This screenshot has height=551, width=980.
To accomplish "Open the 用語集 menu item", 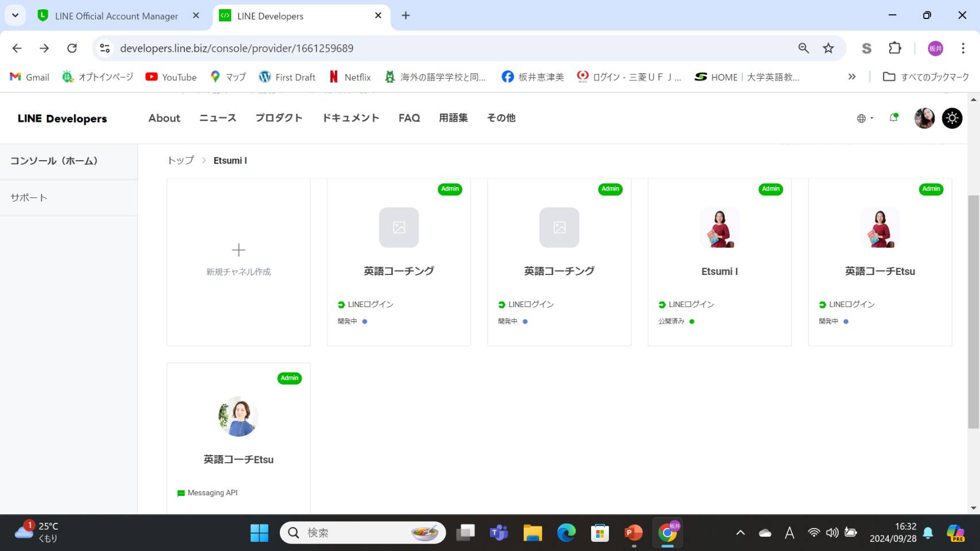I will coord(453,118).
